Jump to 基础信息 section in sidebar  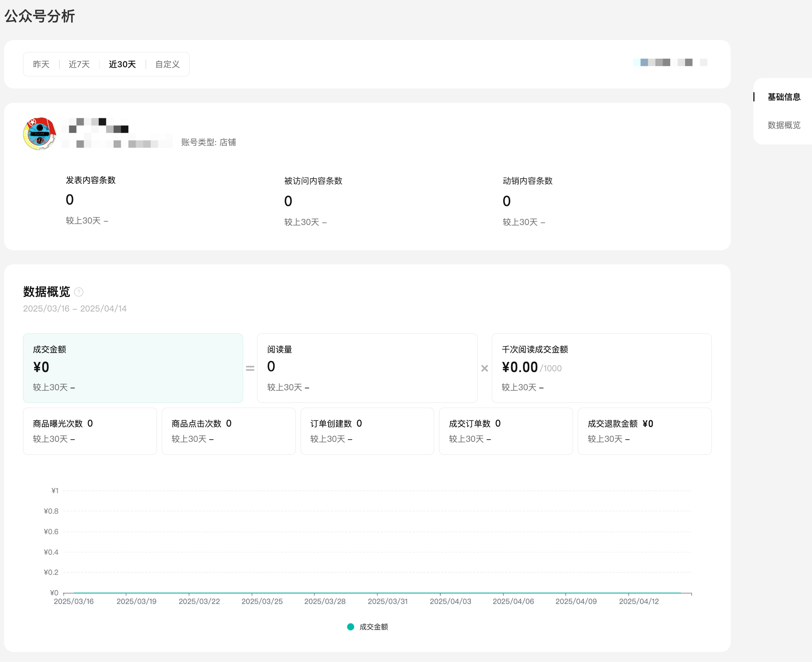click(x=784, y=97)
